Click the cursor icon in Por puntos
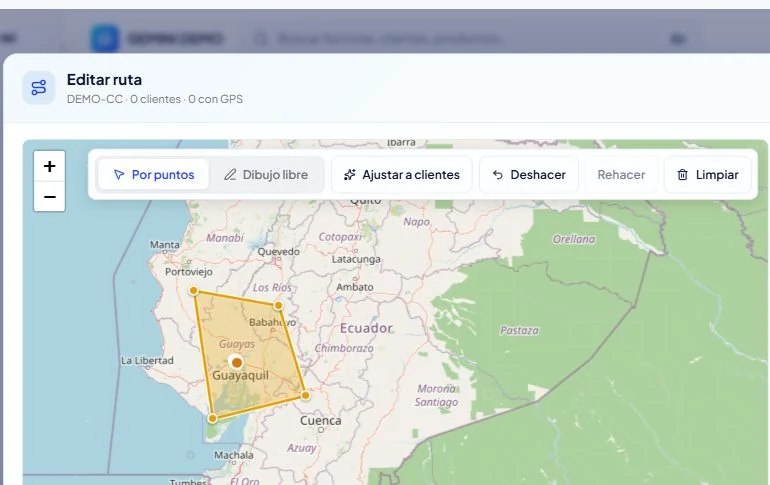 pos(119,174)
